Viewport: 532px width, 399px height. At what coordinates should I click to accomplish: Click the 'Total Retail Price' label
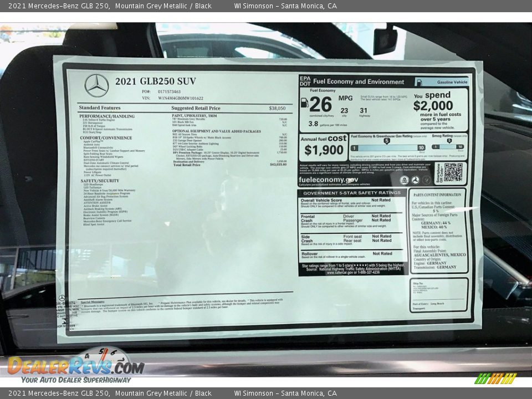point(187,165)
